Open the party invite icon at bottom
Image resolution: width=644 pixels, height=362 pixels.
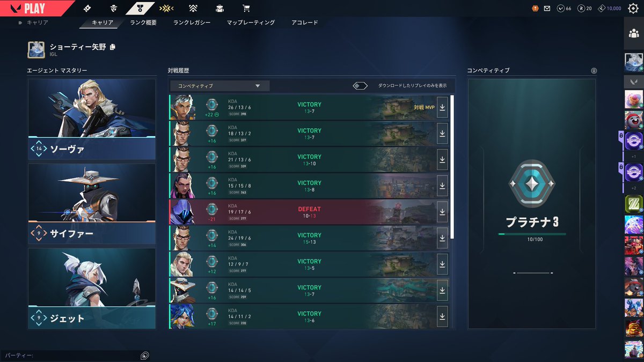tap(144, 356)
